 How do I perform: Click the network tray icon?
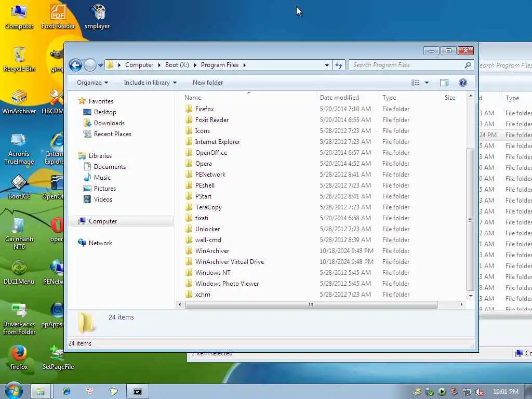467,392
